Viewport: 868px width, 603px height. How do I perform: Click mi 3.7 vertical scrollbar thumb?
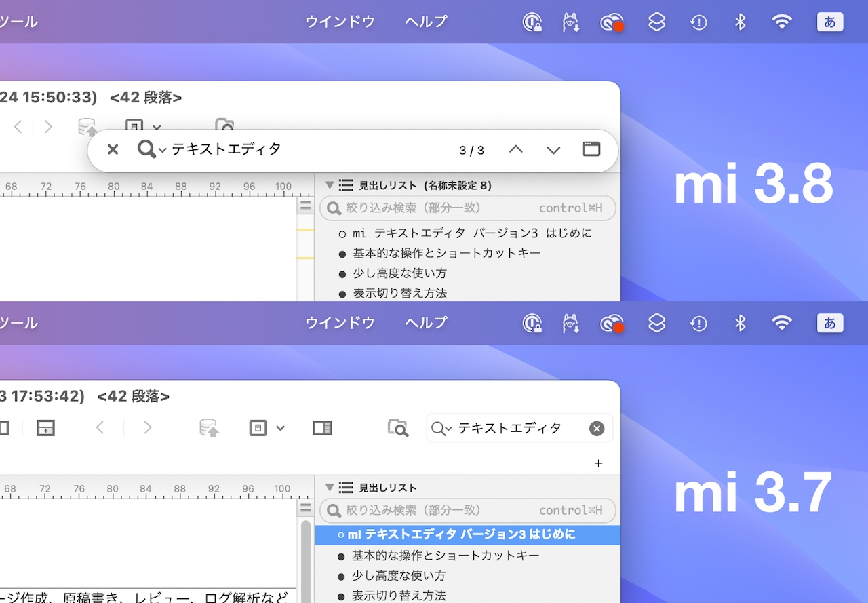point(305,562)
